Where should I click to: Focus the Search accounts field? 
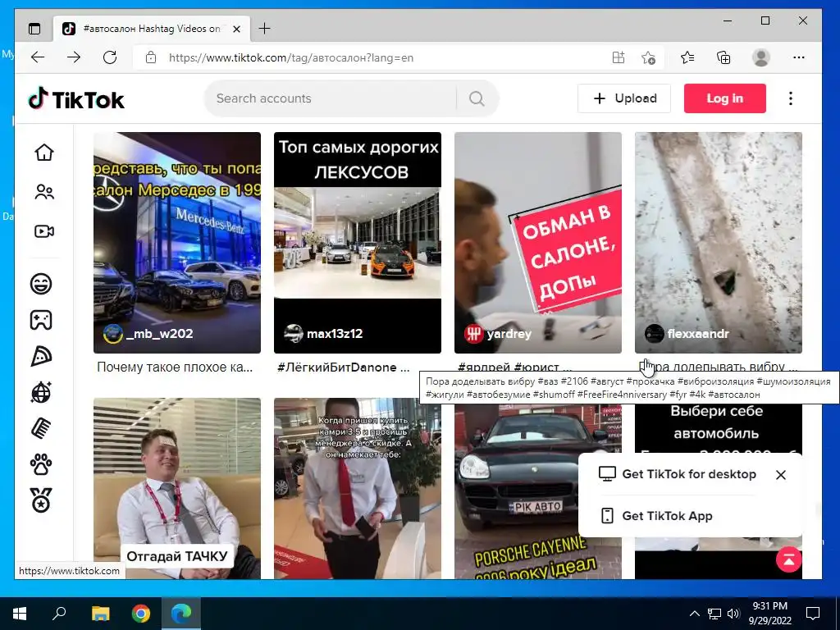pos(330,98)
